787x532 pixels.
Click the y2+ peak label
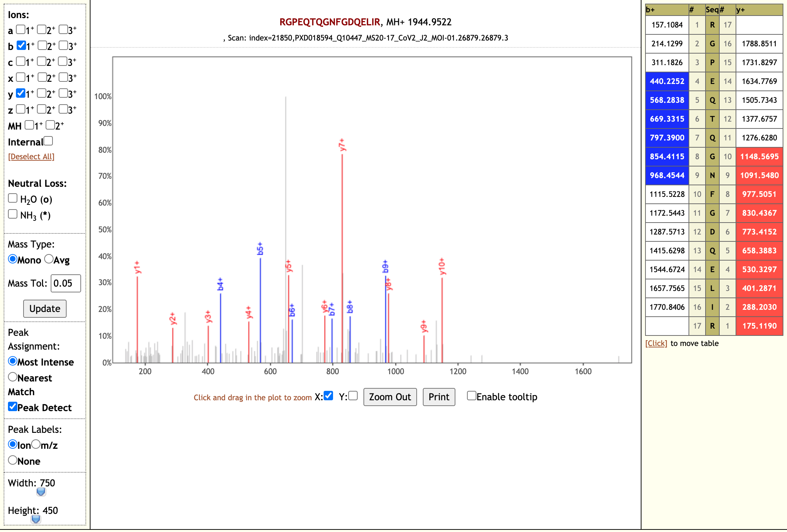coord(173,318)
